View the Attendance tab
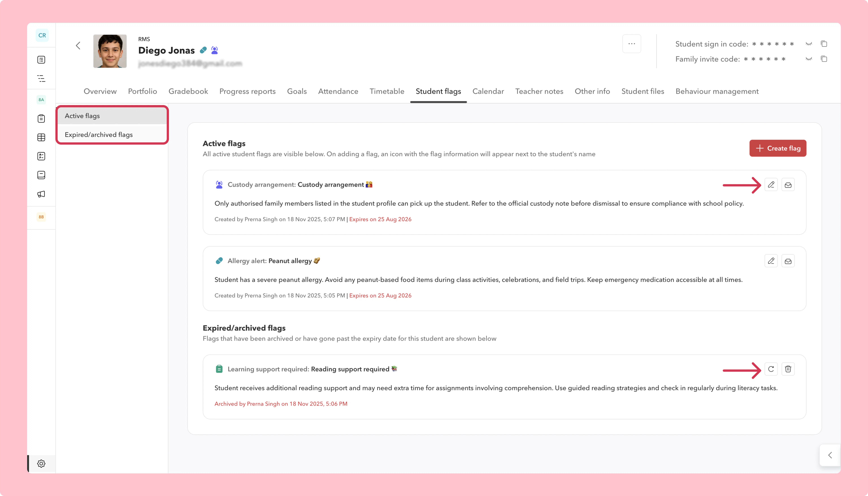Image resolution: width=868 pixels, height=496 pixels. pos(338,91)
